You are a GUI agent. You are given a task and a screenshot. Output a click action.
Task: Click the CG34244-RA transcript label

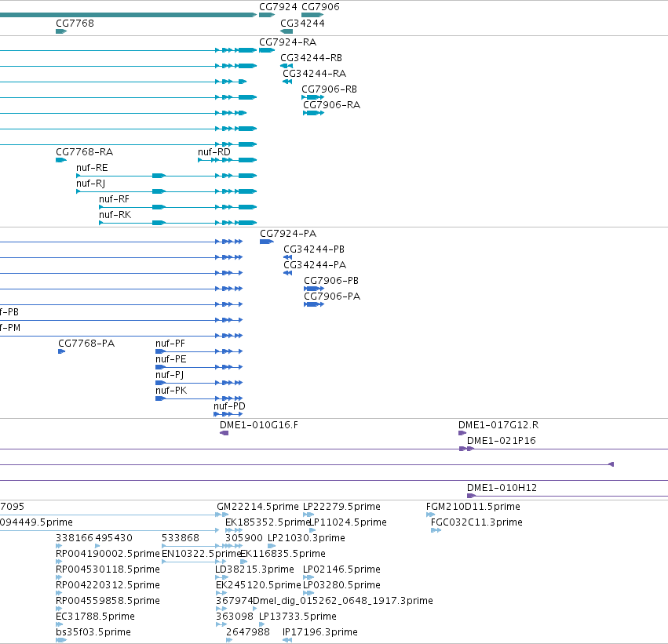click(x=314, y=74)
